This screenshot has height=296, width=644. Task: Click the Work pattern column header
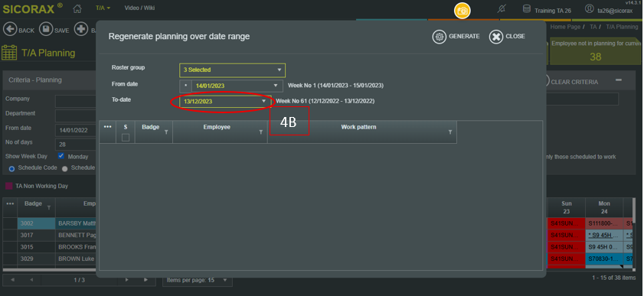click(362, 132)
